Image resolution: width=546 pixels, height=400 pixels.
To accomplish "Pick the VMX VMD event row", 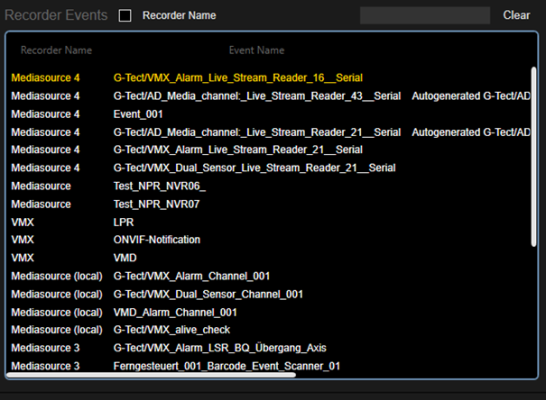I will [x=269, y=258].
